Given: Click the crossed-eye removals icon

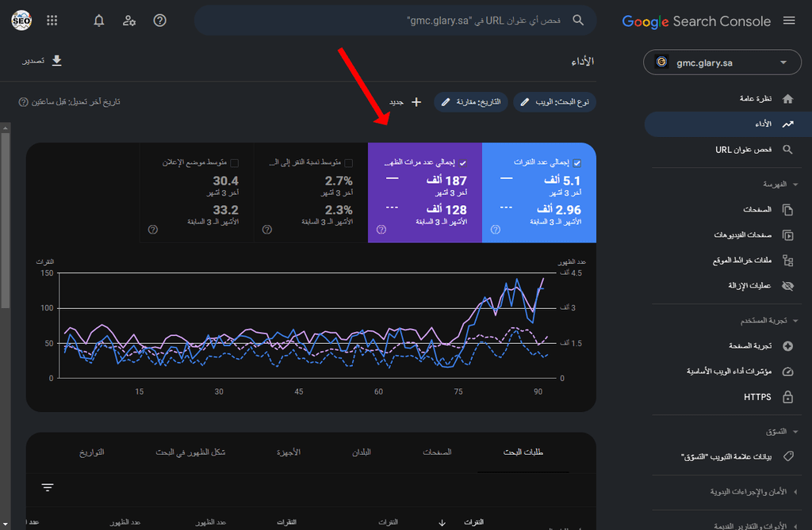Looking at the screenshot, I should click(787, 286).
